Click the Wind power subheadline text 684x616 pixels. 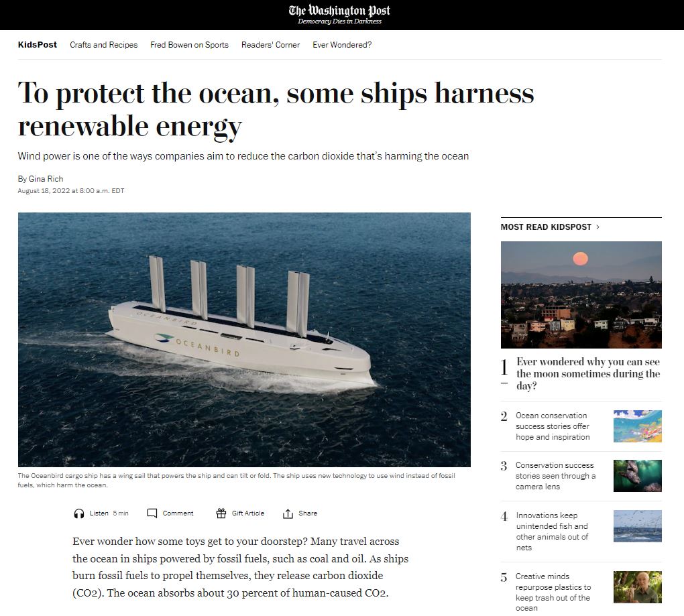(x=243, y=156)
